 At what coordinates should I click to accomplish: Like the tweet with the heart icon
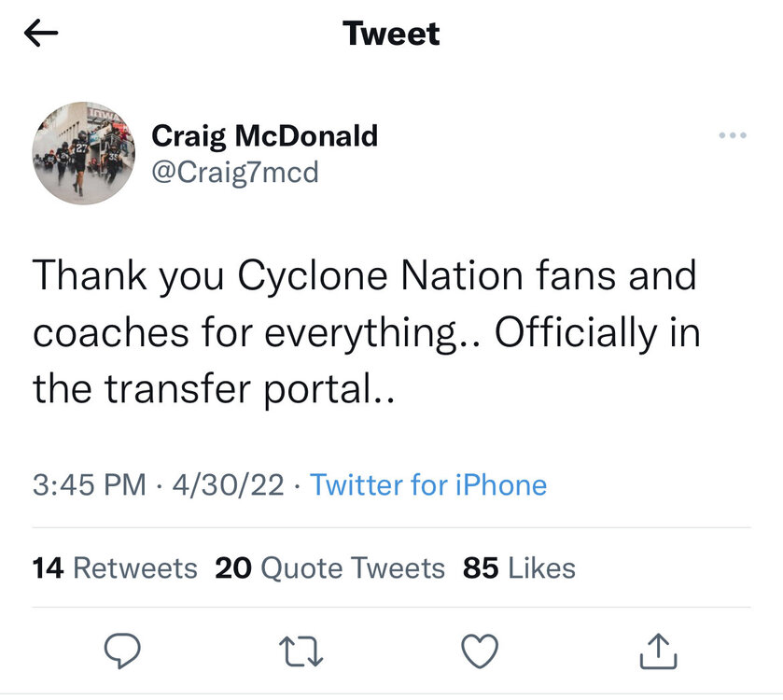(481, 651)
